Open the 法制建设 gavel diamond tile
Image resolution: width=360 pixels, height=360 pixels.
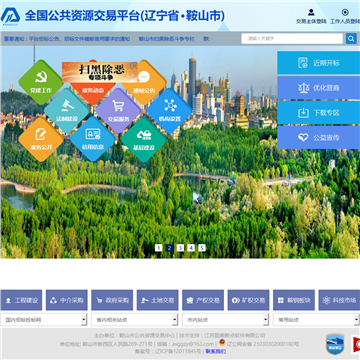tap(67, 111)
